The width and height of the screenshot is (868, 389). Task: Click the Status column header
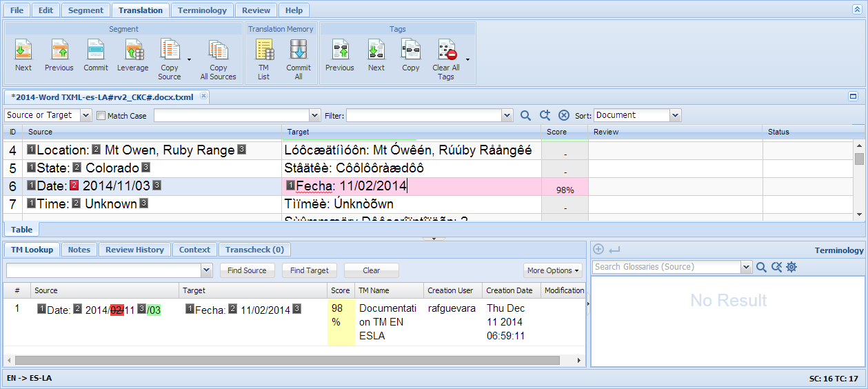[808, 132]
